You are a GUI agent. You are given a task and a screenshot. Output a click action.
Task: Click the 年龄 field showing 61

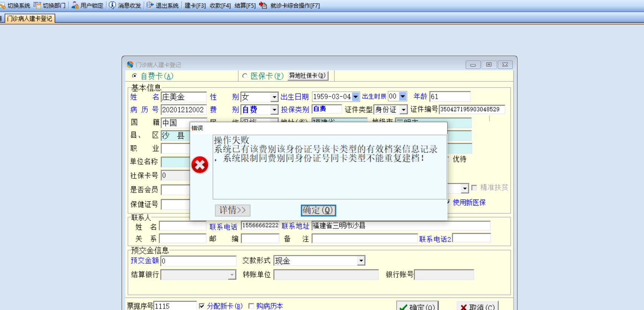click(x=450, y=97)
